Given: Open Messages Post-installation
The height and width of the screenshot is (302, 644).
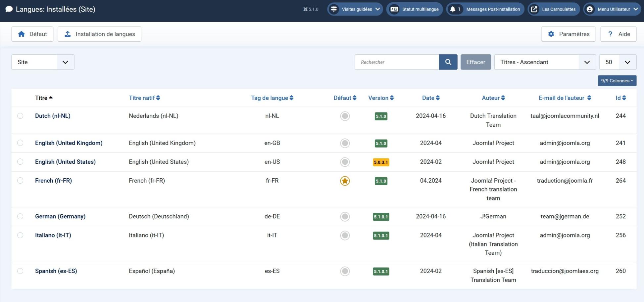Looking at the screenshot, I should [x=485, y=9].
